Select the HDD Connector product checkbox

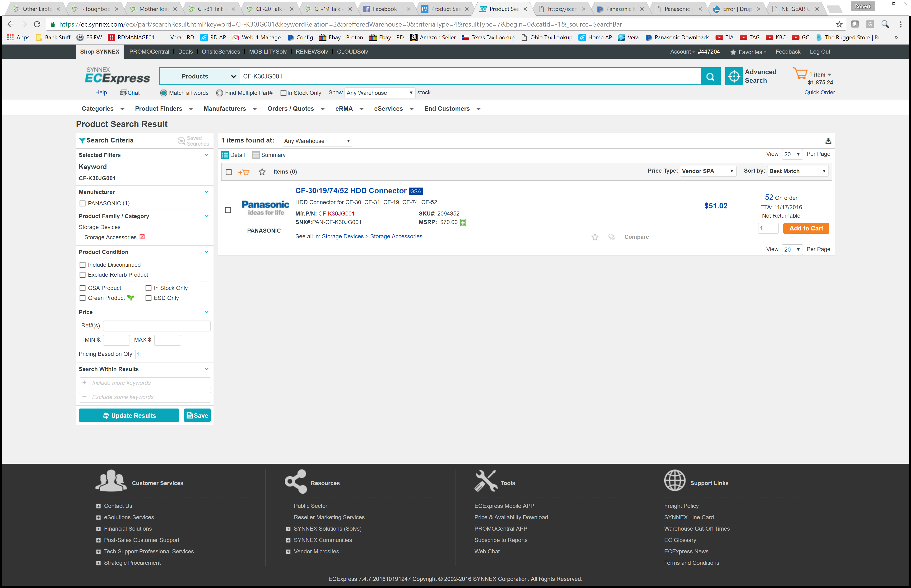(x=228, y=210)
